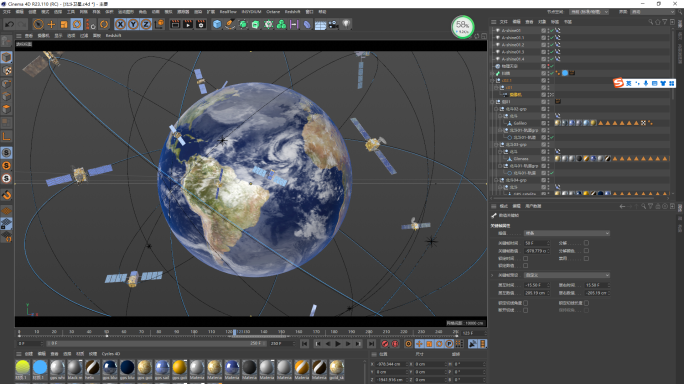Viewport: 684px width, 384px height.
Task: Collapse the group above Galileo
Action: 501,116
